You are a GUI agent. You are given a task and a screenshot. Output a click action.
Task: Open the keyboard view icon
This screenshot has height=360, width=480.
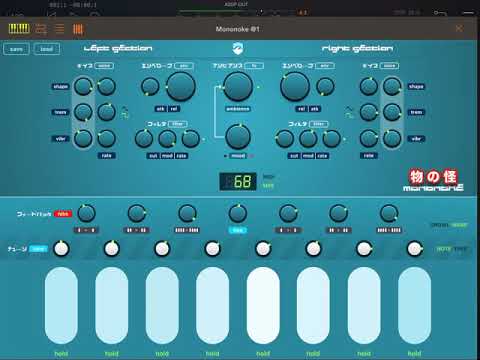tap(19, 29)
